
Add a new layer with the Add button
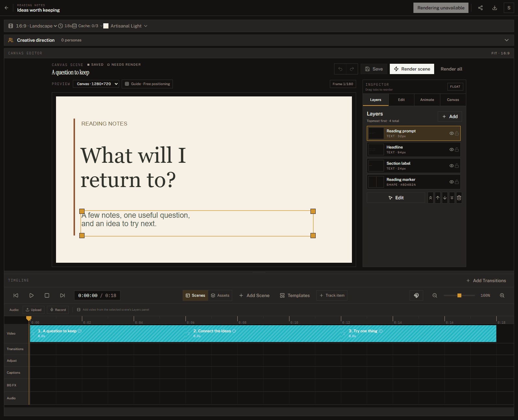tap(450, 116)
